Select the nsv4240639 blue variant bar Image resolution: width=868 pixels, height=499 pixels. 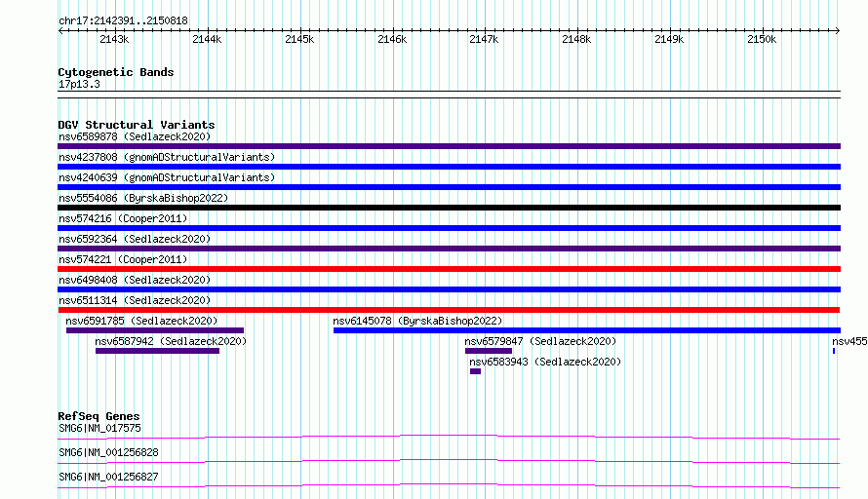(449, 187)
